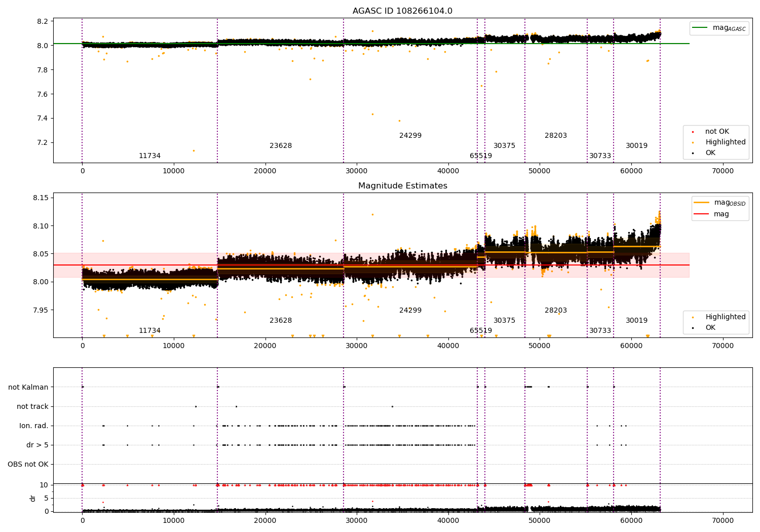Viewport: 760px width, 532px height.
Task: Select the 'mag OBSID' legend entry
Action: pyautogui.click(x=720, y=203)
